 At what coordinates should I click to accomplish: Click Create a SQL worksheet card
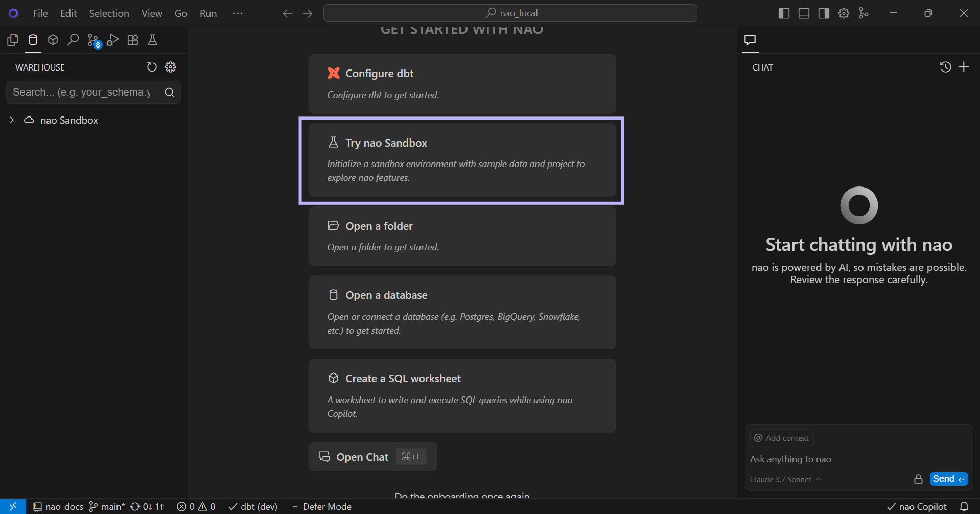pyautogui.click(x=462, y=395)
